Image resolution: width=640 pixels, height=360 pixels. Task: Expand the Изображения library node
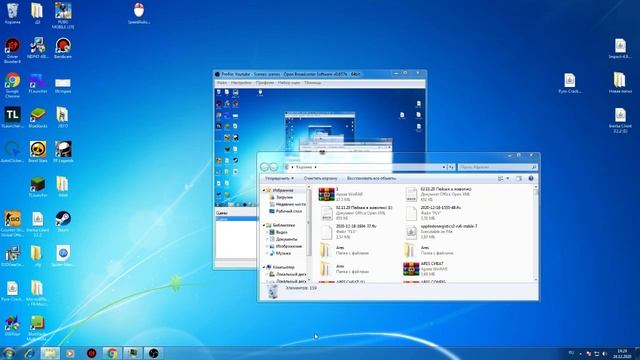pos(267,246)
